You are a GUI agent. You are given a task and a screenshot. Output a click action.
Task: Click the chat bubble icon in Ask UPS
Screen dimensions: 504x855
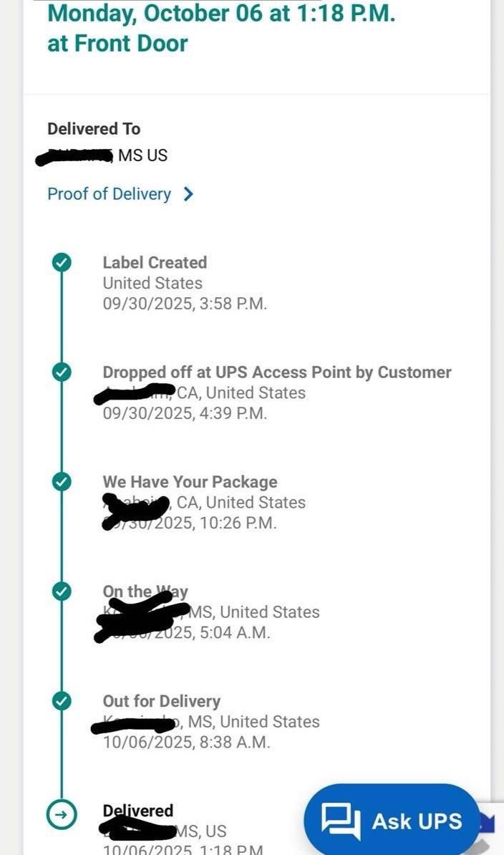pyautogui.click(x=340, y=821)
